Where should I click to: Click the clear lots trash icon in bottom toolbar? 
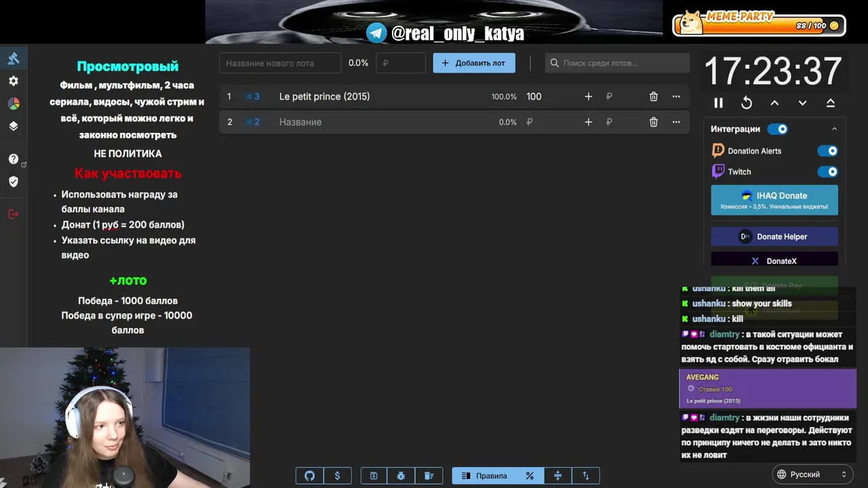[429, 476]
